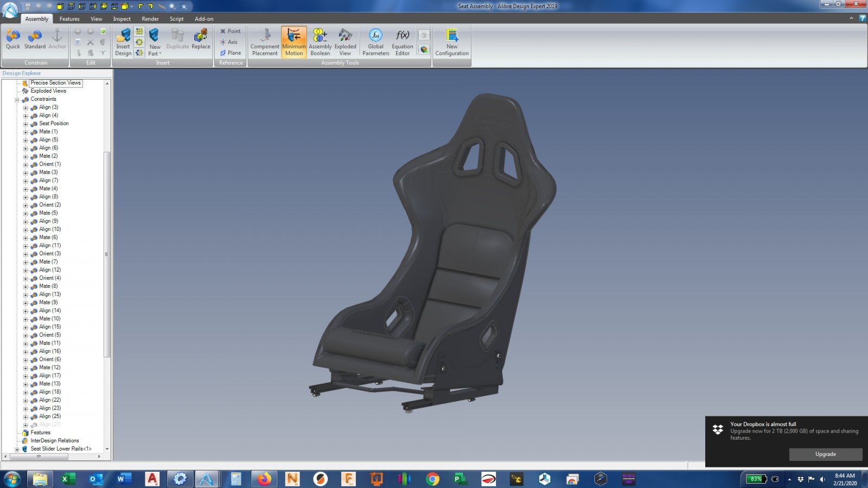
Task: Click the Design Explorer vertical scrollbar
Action: (107, 255)
